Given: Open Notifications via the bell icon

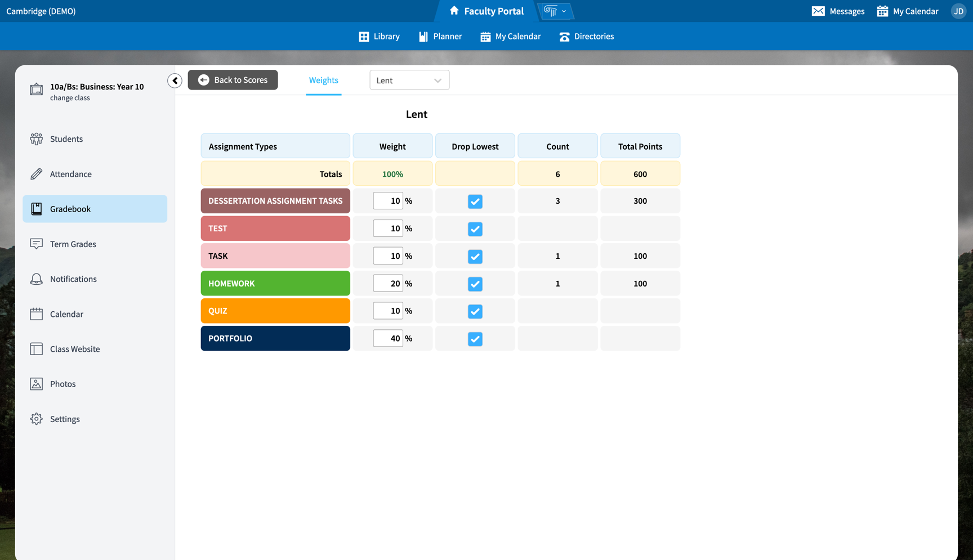Looking at the screenshot, I should (36, 279).
